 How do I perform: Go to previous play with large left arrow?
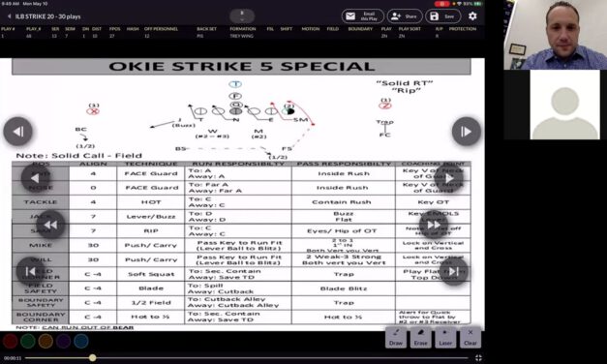pos(17,132)
